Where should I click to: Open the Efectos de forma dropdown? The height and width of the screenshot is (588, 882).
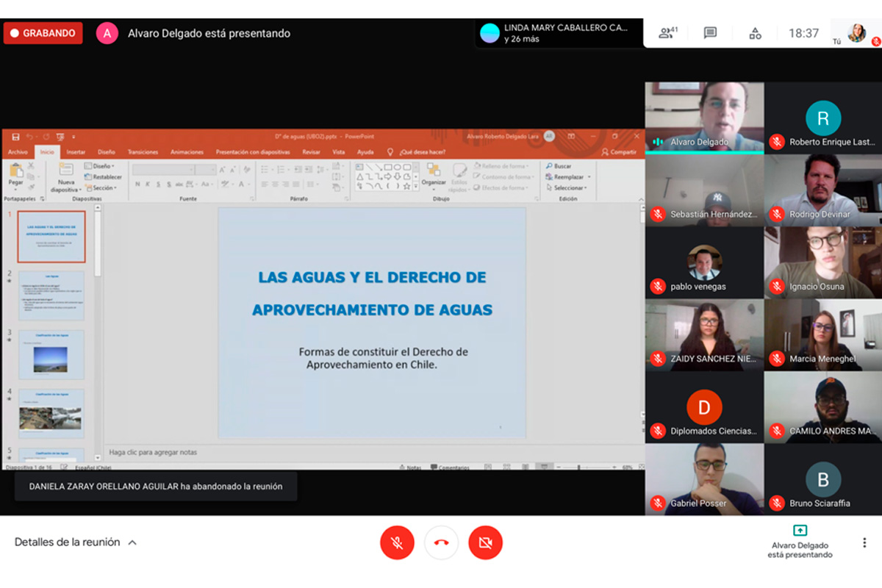(501, 188)
